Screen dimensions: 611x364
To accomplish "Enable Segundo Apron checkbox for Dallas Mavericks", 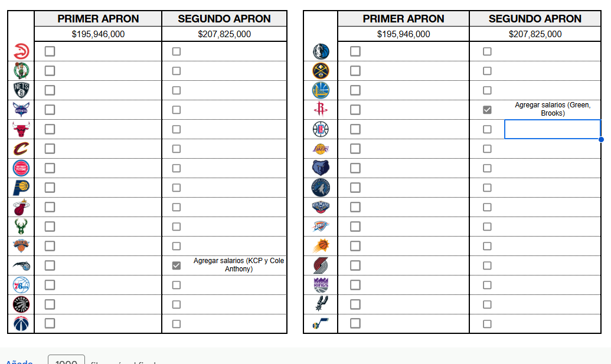I will [487, 51].
